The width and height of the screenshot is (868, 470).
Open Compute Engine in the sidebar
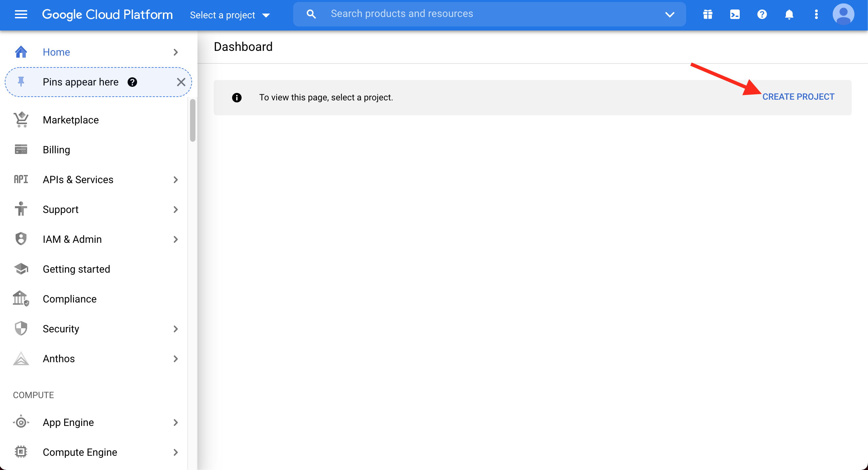[x=80, y=452]
